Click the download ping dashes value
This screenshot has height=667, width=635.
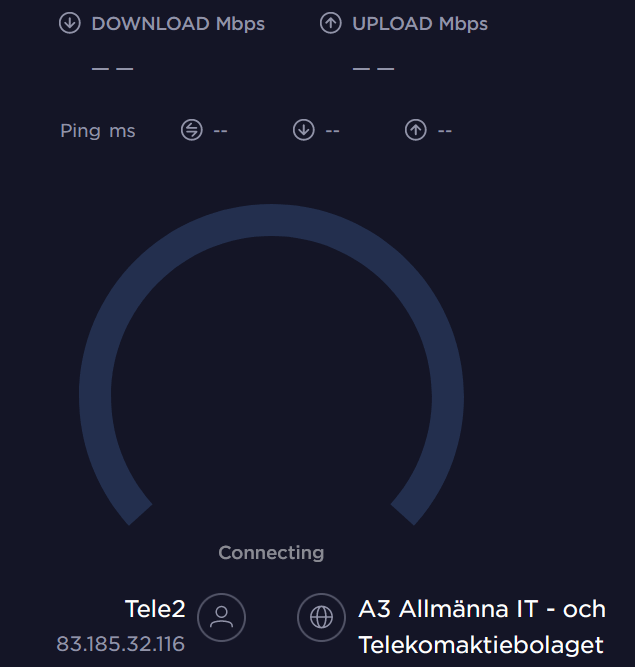[332, 131]
